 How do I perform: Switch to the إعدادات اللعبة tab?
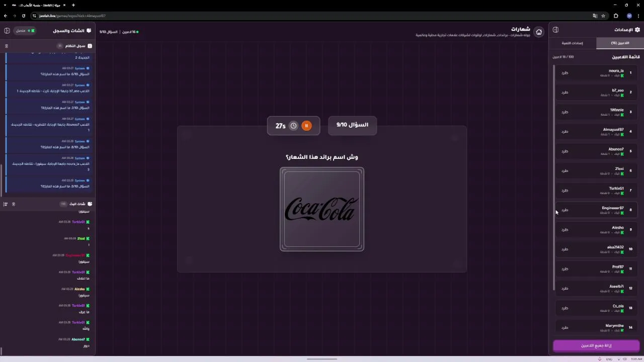[573, 43]
